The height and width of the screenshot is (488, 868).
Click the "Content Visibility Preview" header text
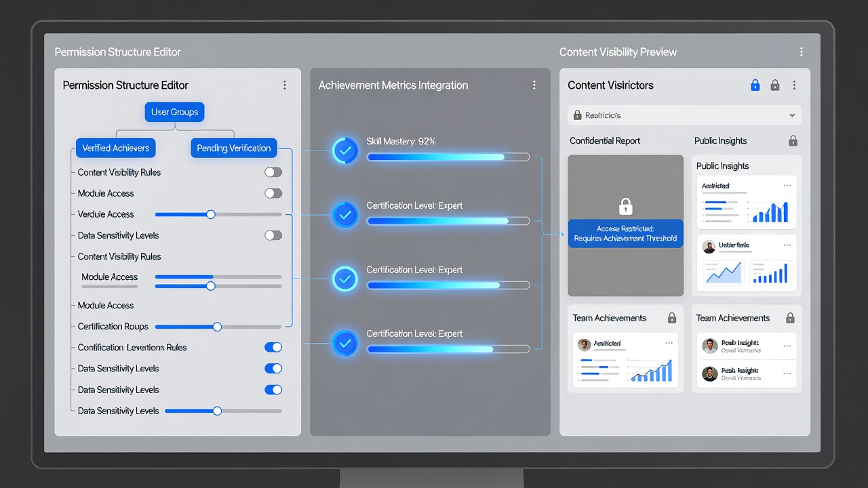pyautogui.click(x=618, y=52)
